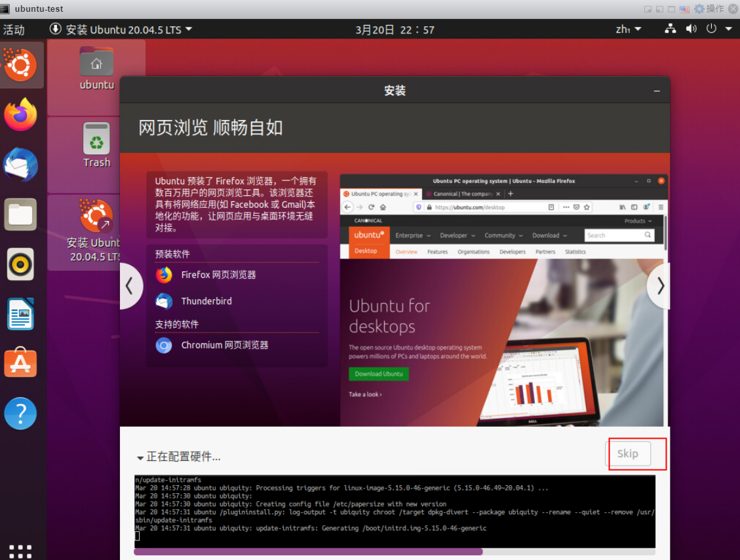Viewport: 740px width, 560px height.
Task: Click ubuntu logo in Firefox screenshot
Action: click(369, 235)
